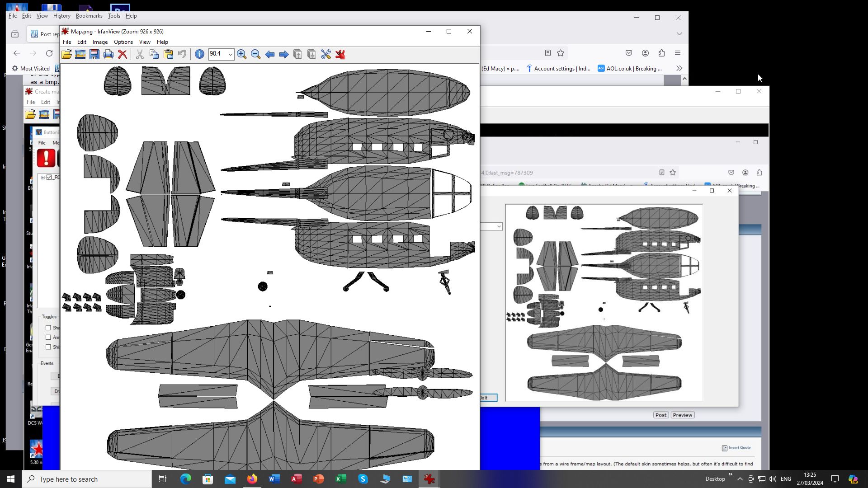Open the Image menu in IrfanView
Screen dimensions: 868x488
click(x=100, y=42)
